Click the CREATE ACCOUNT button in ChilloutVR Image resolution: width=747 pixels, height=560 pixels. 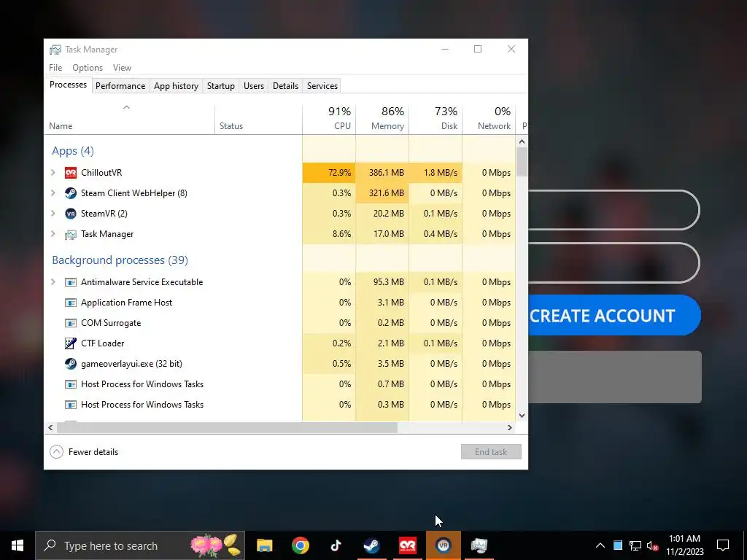point(614,315)
